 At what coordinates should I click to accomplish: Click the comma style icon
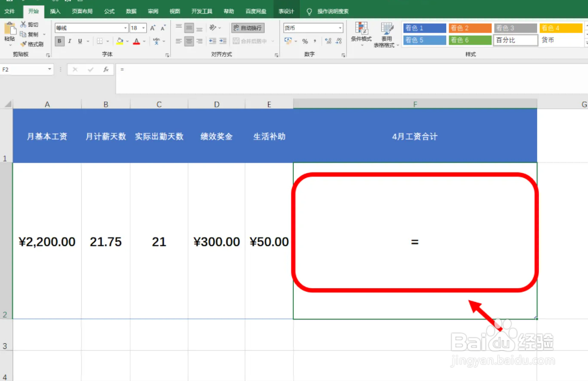pyautogui.click(x=315, y=41)
